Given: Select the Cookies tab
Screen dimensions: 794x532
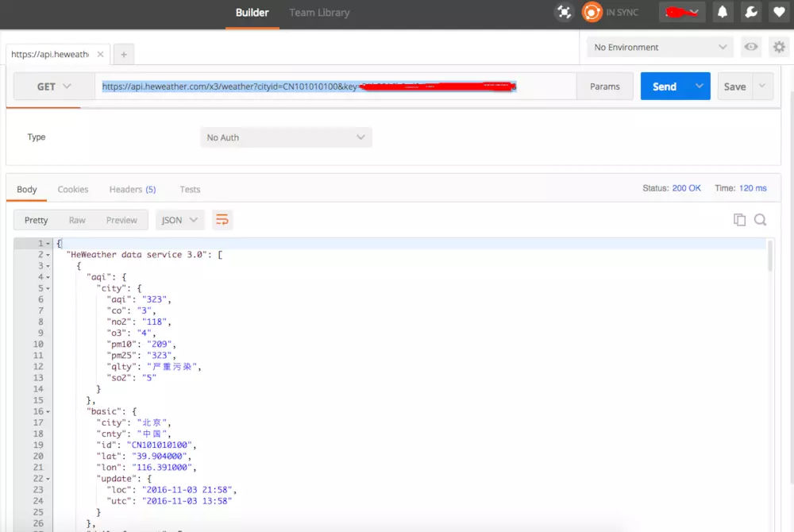Looking at the screenshot, I should (x=73, y=189).
